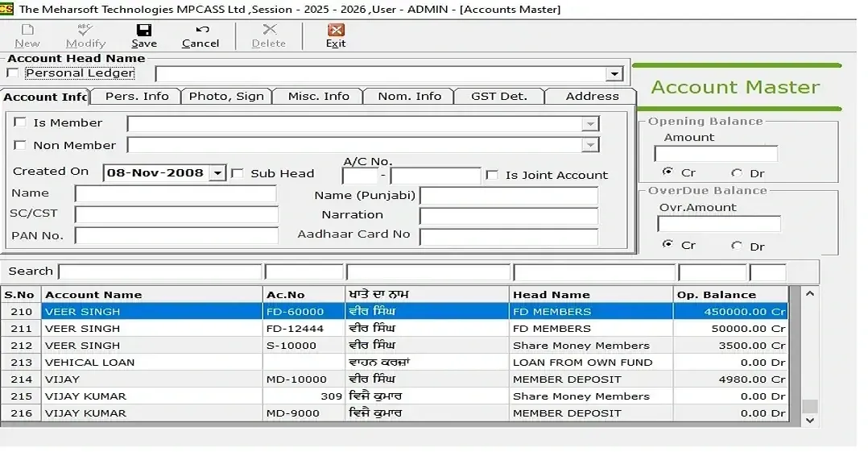Check the Is Joint Account checkbox

491,175
